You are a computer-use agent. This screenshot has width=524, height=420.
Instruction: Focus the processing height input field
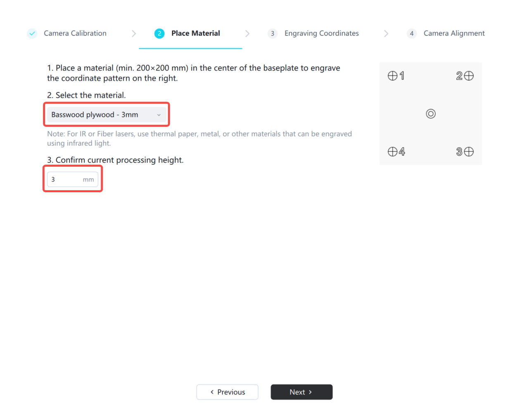tap(66, 179)
